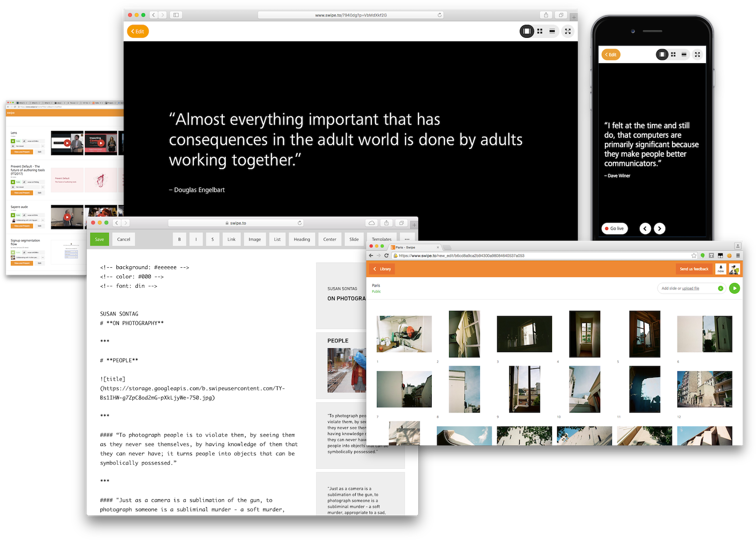Open grid view on the phone preview
Viewport: 756px width, 540px height.
673,54
